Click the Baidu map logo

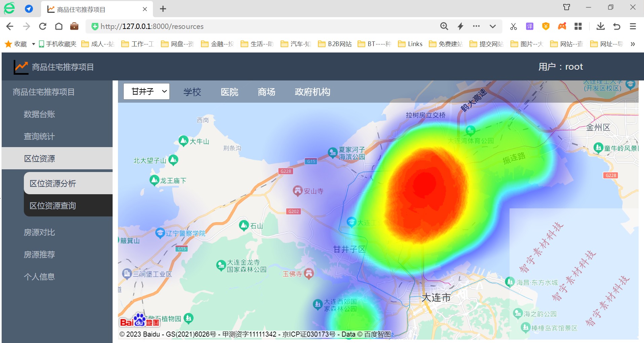139,320
